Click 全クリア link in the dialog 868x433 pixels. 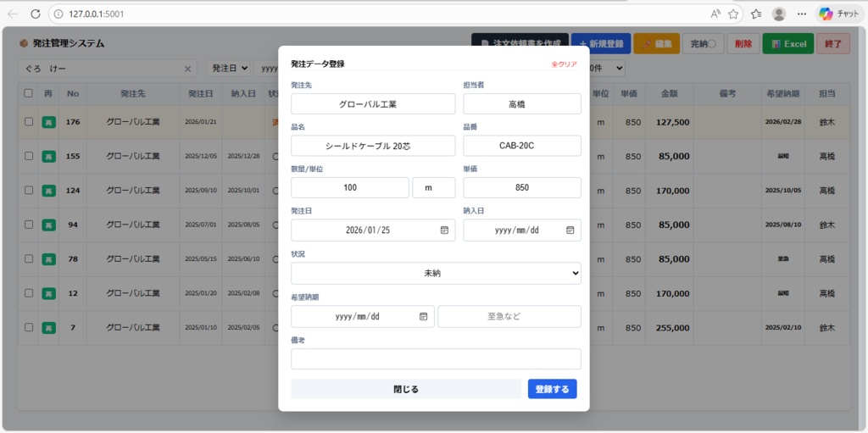pos(564,64)
